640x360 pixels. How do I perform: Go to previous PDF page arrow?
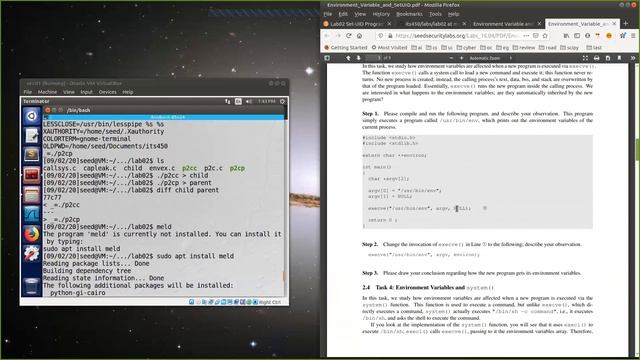[348, 58]
